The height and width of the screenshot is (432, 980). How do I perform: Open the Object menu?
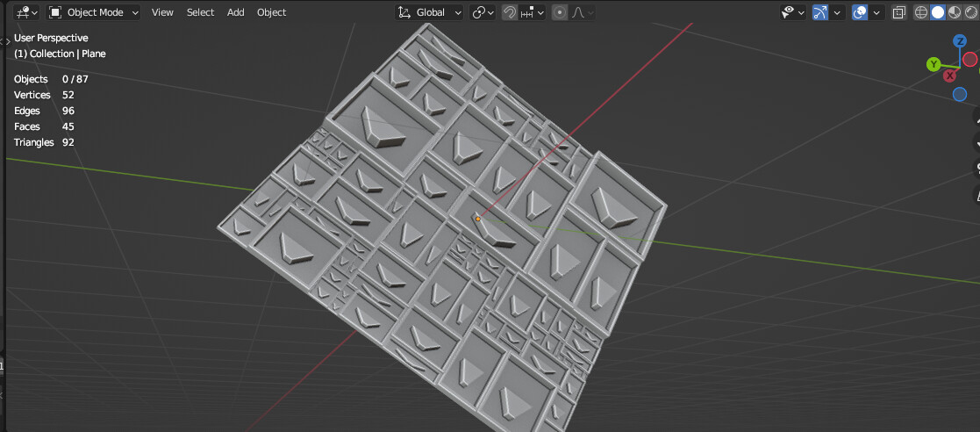[271, 12]
